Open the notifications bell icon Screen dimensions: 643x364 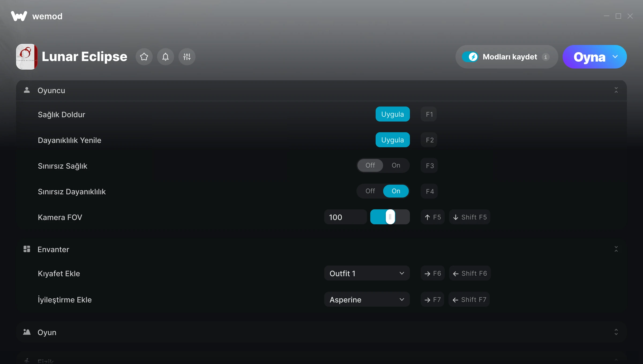pyautogui.click(x=166, y=57)
